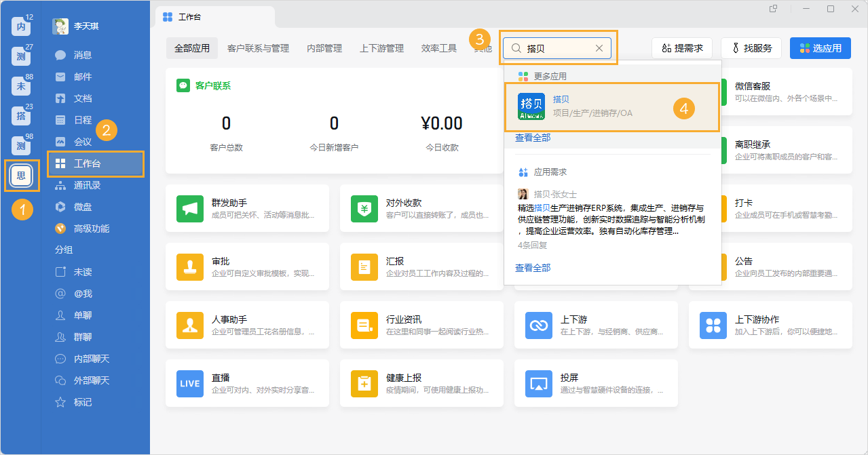868x455 pixels.
Task: Clear the search field with the X
Action: (x=599, y=48)
